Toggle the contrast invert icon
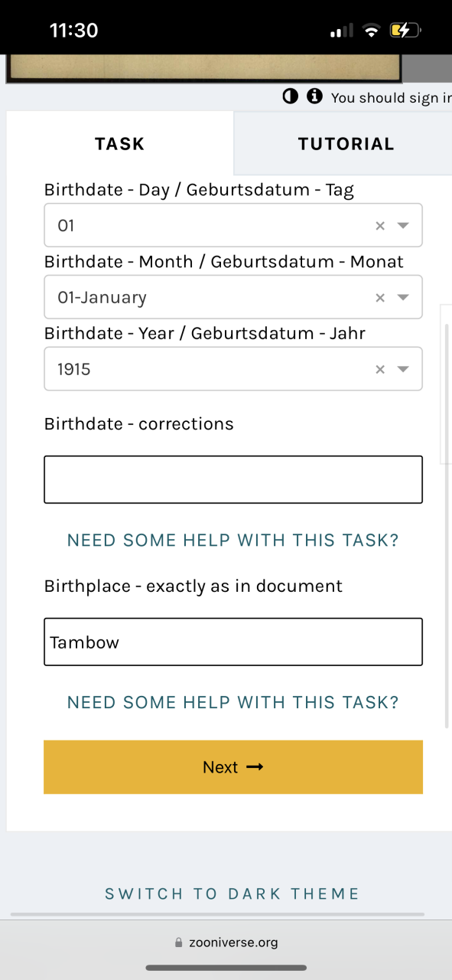 pos(290,96)
